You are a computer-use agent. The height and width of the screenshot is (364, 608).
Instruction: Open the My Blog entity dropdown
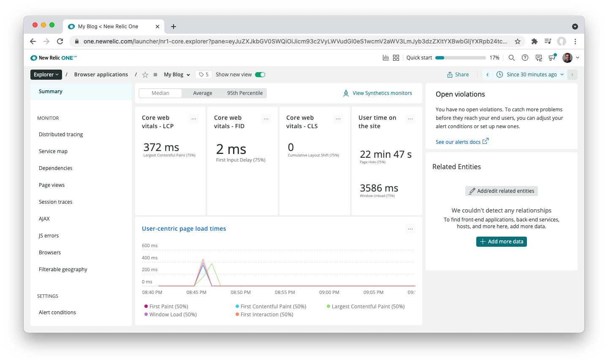177,75
